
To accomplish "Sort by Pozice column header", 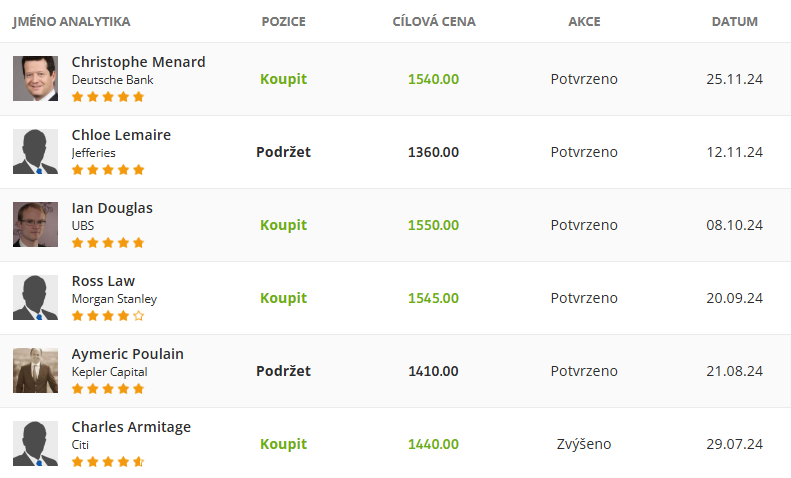I will (284, 22).
